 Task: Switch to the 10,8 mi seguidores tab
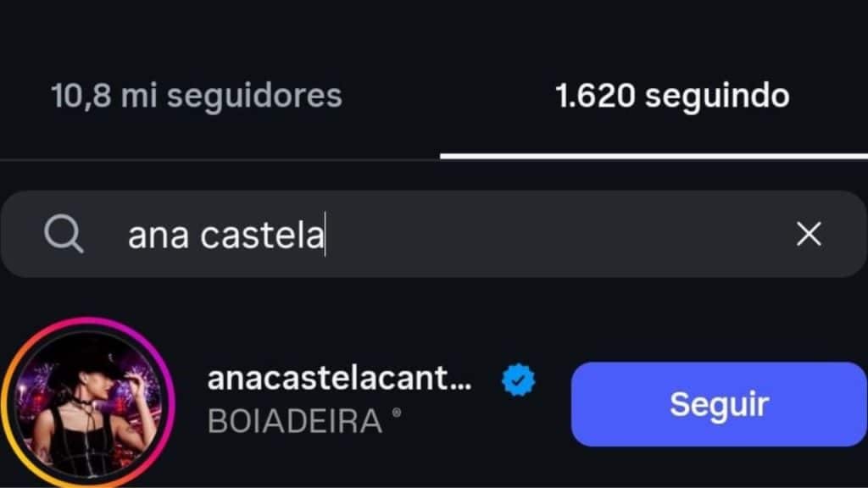[x=197, y=96]
